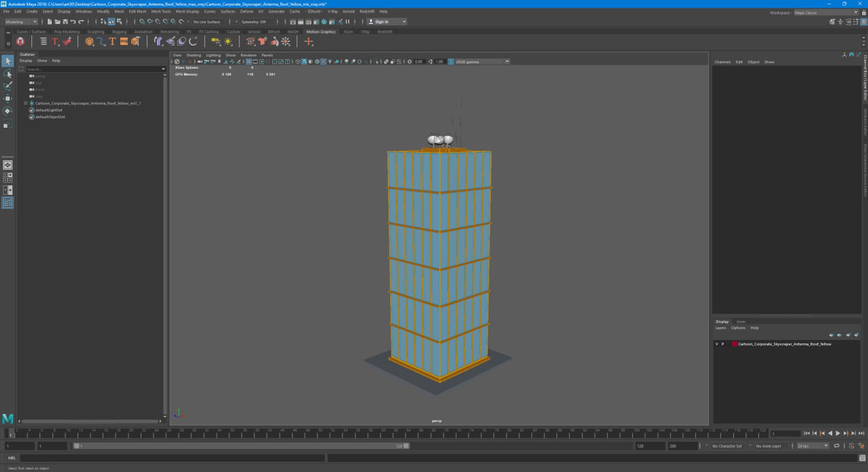Open the No Anim Layer dropdown arrow
This screenshot has width=868, height=472.
click(750, 446)
